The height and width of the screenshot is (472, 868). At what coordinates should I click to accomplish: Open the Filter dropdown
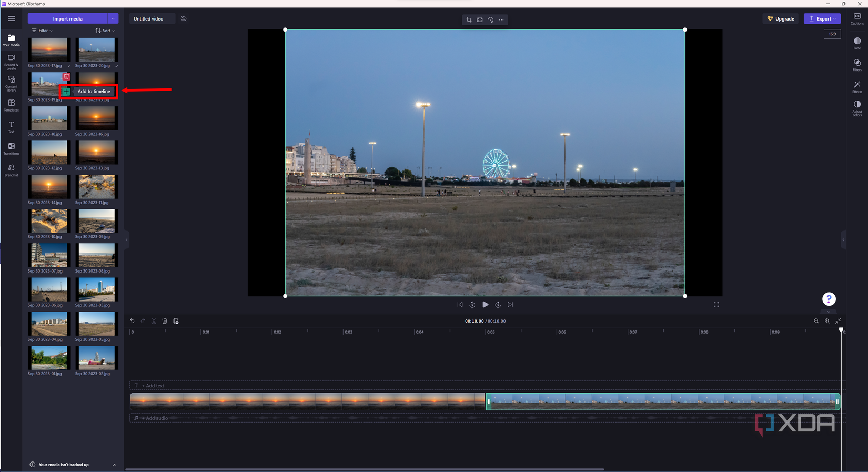(x=42, y=31)
